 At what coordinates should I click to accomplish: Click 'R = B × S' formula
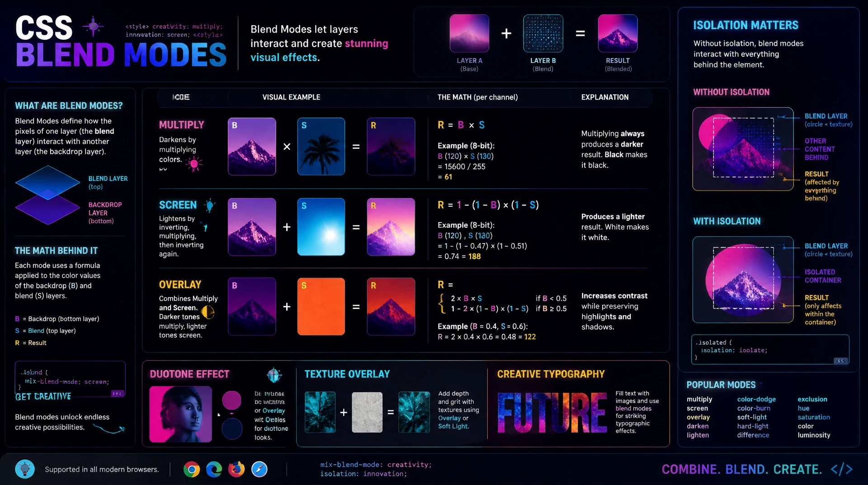tap(461, 125)
